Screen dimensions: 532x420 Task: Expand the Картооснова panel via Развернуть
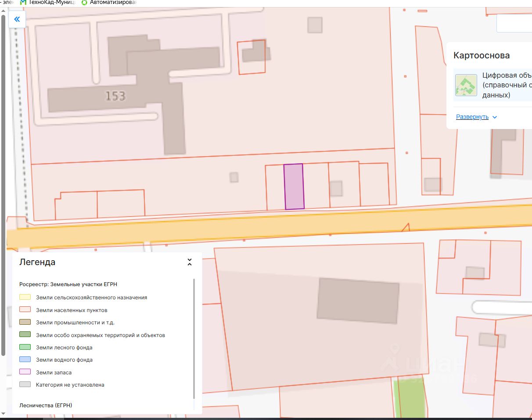pyautogui.click(x=472, y=117)
